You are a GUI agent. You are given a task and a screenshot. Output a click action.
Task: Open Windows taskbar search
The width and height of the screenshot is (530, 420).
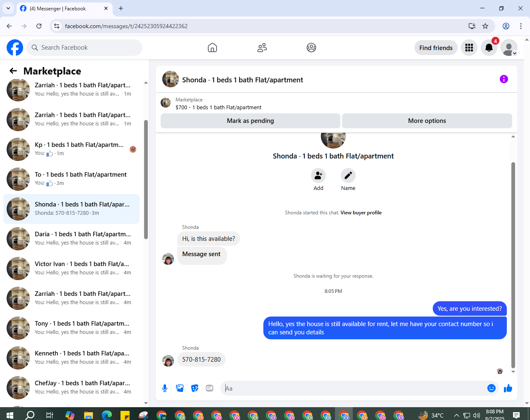point(30,415)
